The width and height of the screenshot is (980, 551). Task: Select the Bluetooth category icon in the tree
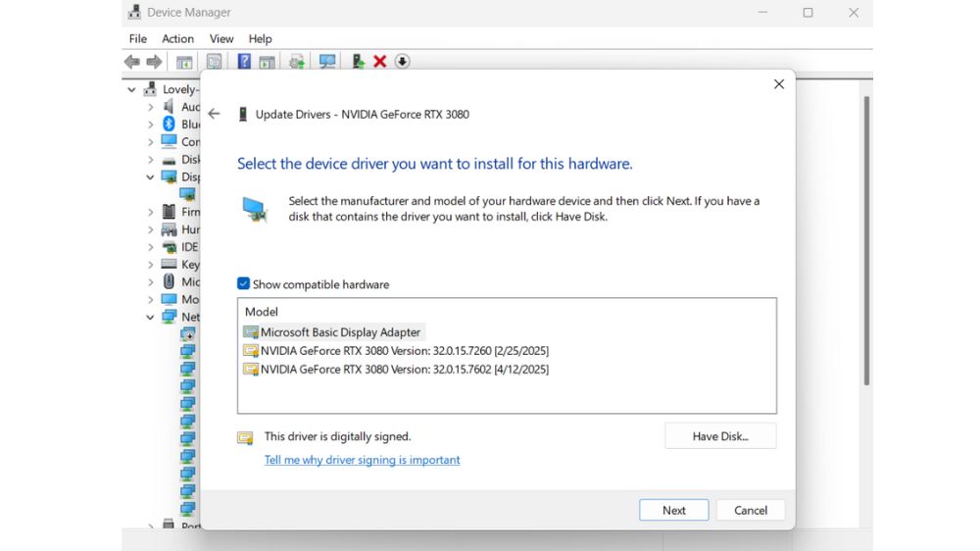coord(169,124)
